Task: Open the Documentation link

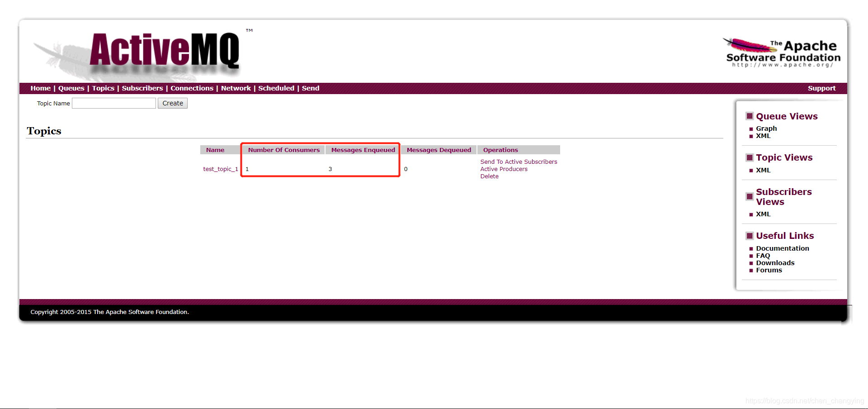Action: click(x=783, y=248)
